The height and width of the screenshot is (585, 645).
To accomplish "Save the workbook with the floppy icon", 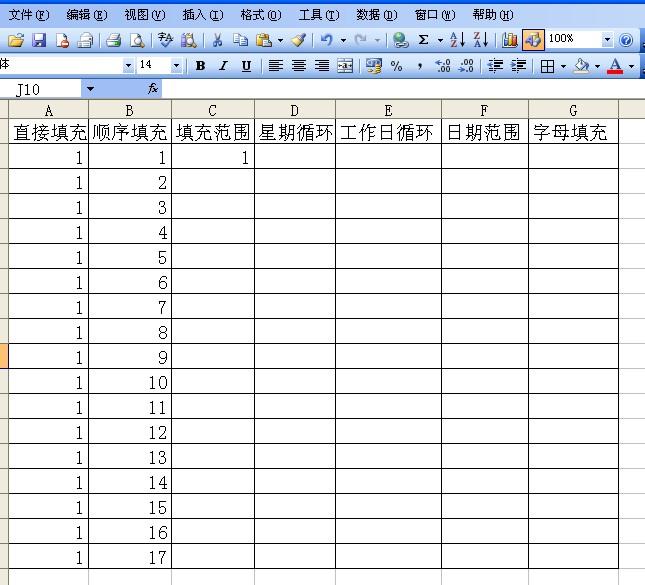I will 39,40.
